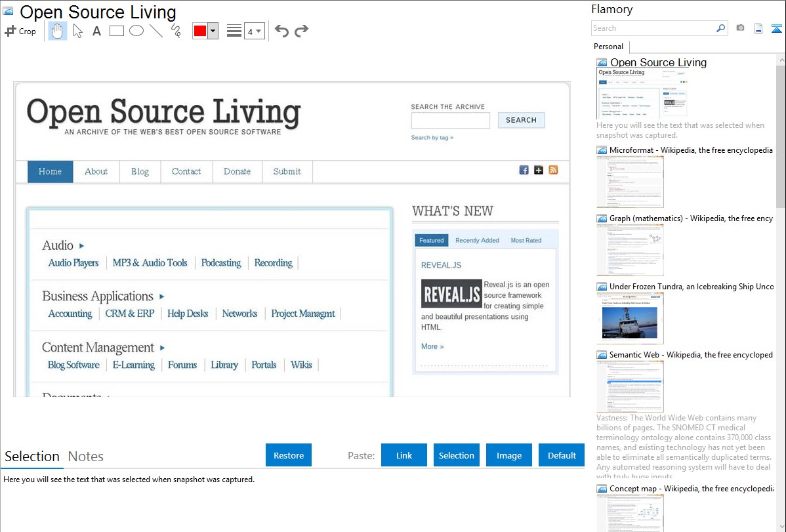Open the Graph (mathematics) snapshot thumbnail
The width and height of the screenshot is (786, 532).
[630, 250]
